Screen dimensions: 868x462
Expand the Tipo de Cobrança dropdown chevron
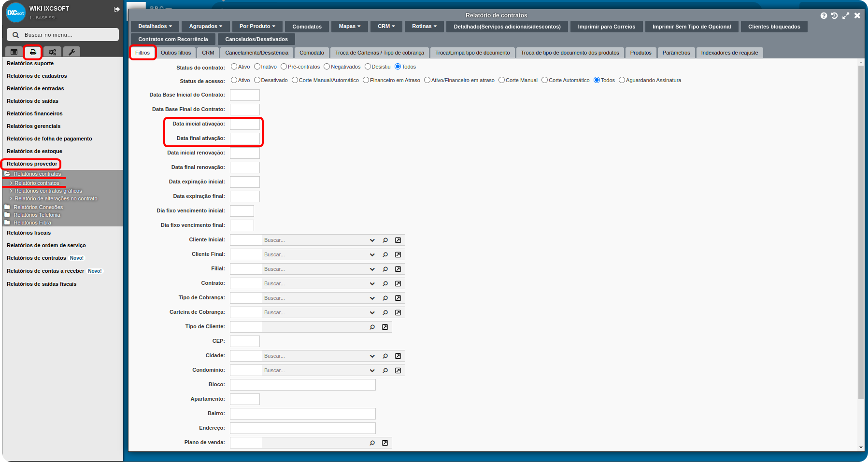click(x=372, y=298)
